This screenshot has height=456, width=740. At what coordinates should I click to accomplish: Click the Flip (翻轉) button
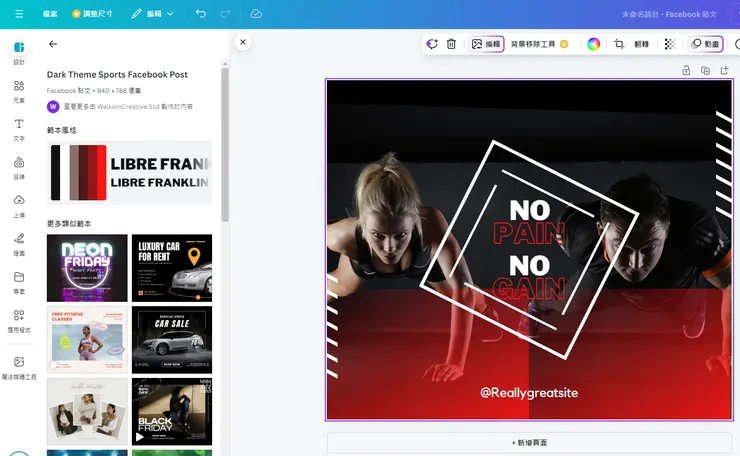coord(641,44)
